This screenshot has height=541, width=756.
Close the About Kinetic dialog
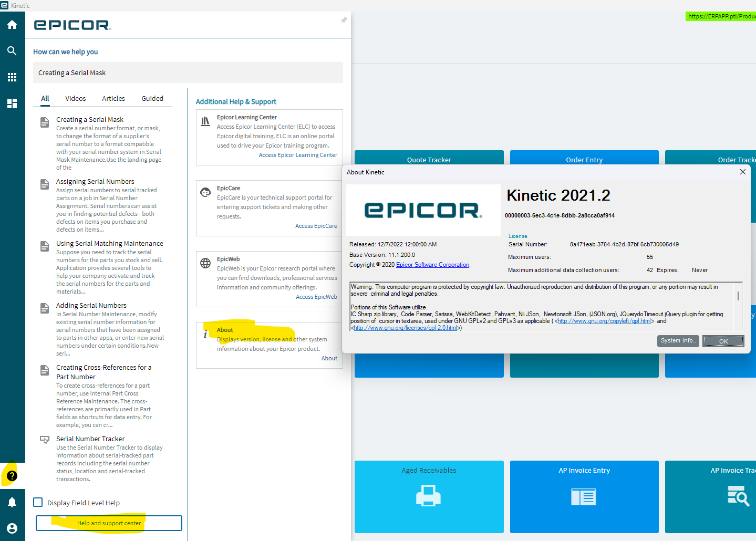coord(743,172)
